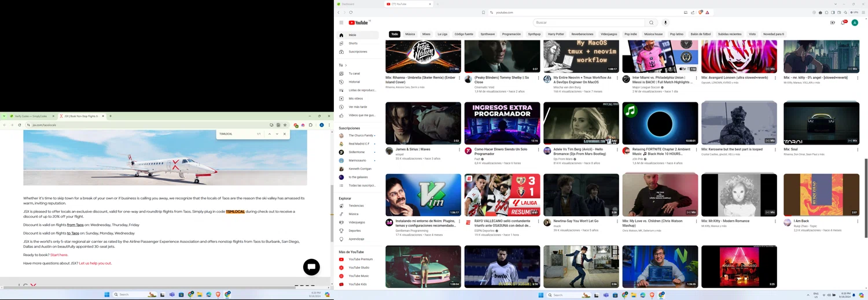Click the chat bubble on JSX page

[311, 266]
